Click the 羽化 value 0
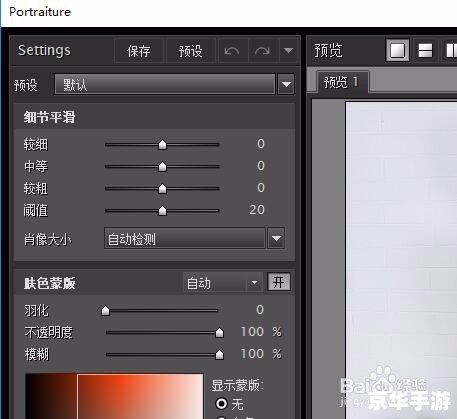The height and width of the screenshot is (419, 457). [260, 310]
